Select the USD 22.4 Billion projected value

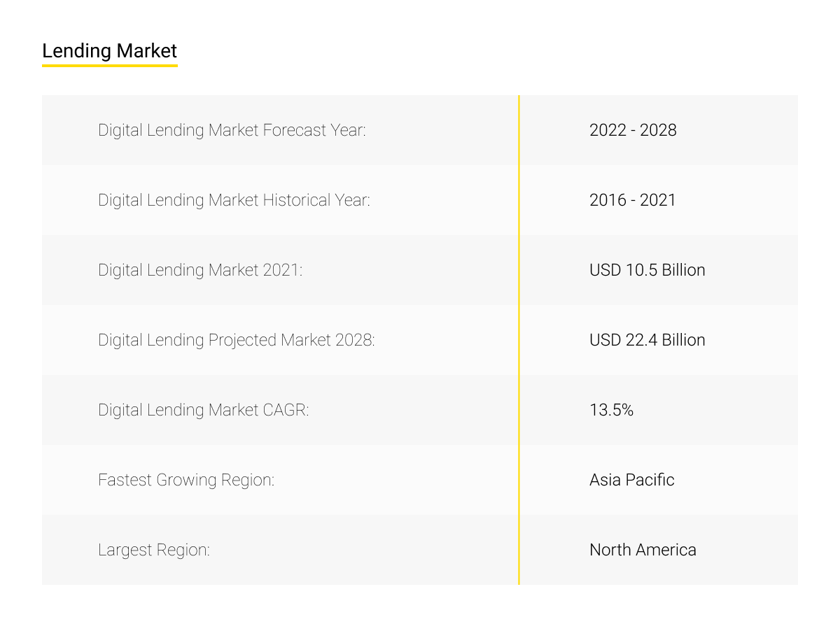click(647, 340)
